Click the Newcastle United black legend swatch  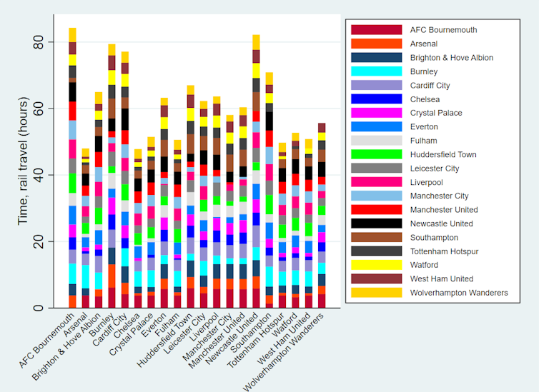pos(377,223)
